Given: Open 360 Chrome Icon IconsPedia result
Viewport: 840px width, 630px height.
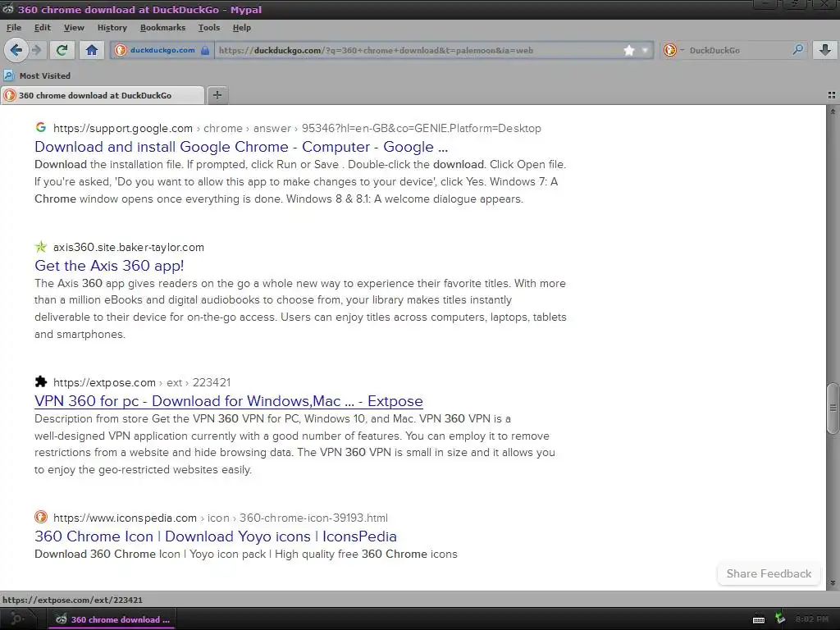Looking at the screenshot, I should pos(216,536).
